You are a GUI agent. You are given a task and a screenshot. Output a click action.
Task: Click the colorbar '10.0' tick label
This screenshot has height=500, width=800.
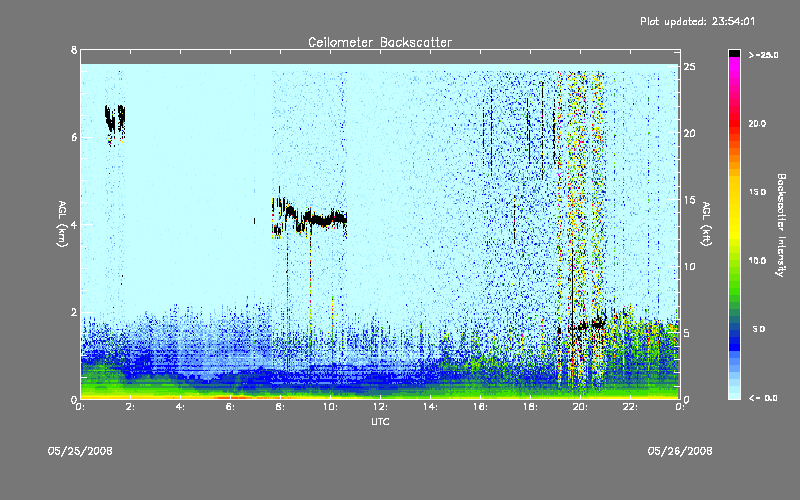pos(757,261)
